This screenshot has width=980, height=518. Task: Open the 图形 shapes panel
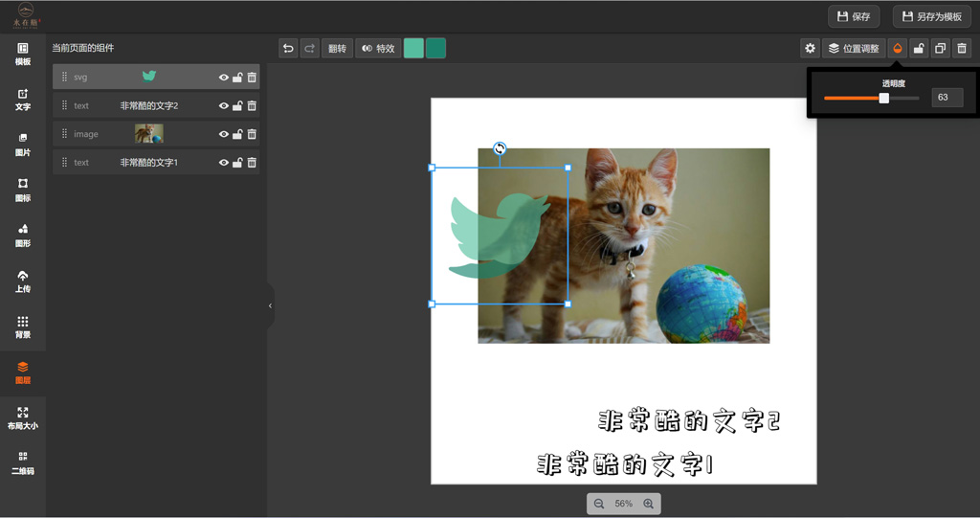(23, 236)
